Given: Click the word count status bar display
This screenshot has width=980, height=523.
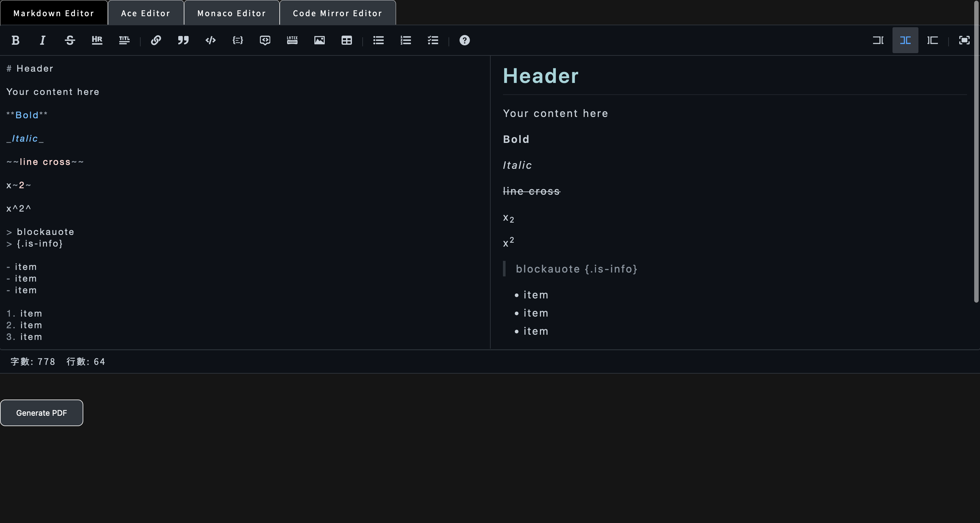Looking at the screenshot, I should pyautogui.click(x=58, y=361).
